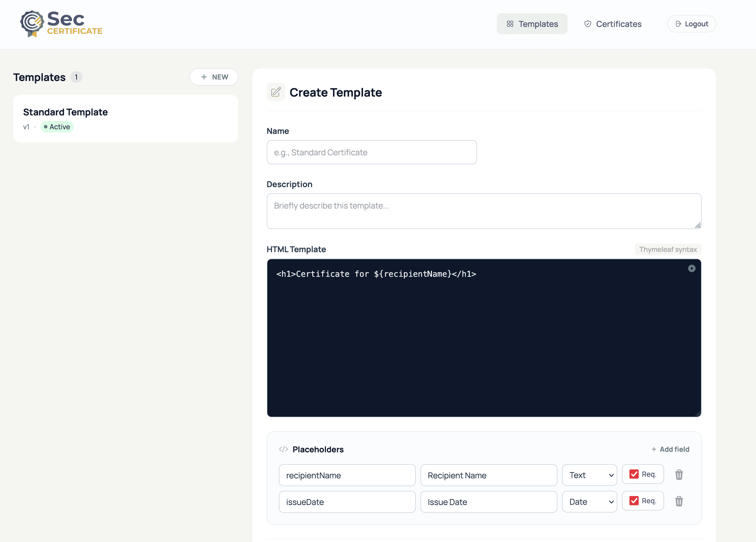Click the pencil icon beside Create Template

coord(276,92)
